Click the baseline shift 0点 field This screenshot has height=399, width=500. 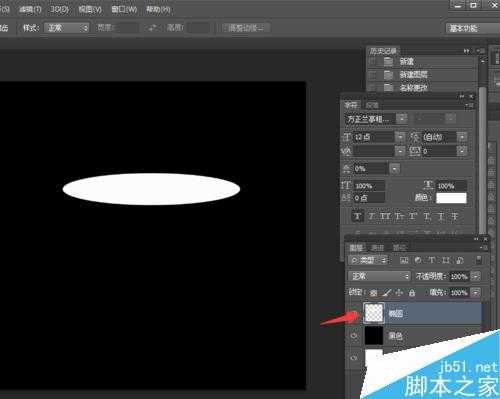pyautogui.click(x=369, y=198)
